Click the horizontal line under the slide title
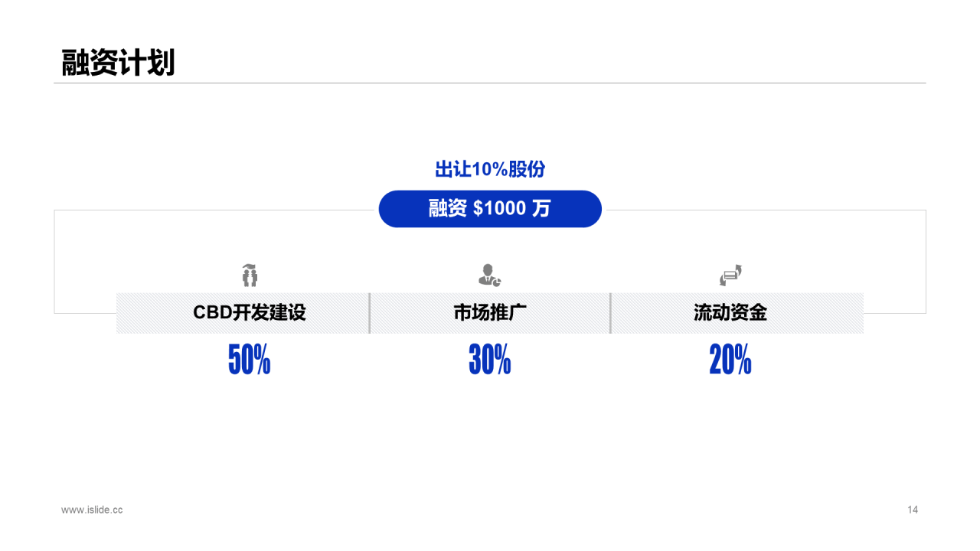Screen dimensions: 980x551 [x=490, y=83]
